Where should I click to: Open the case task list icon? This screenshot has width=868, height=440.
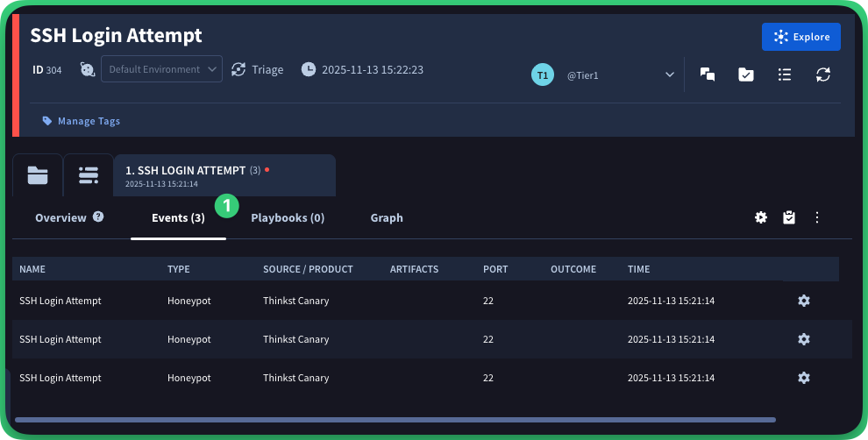pos(785,75)
